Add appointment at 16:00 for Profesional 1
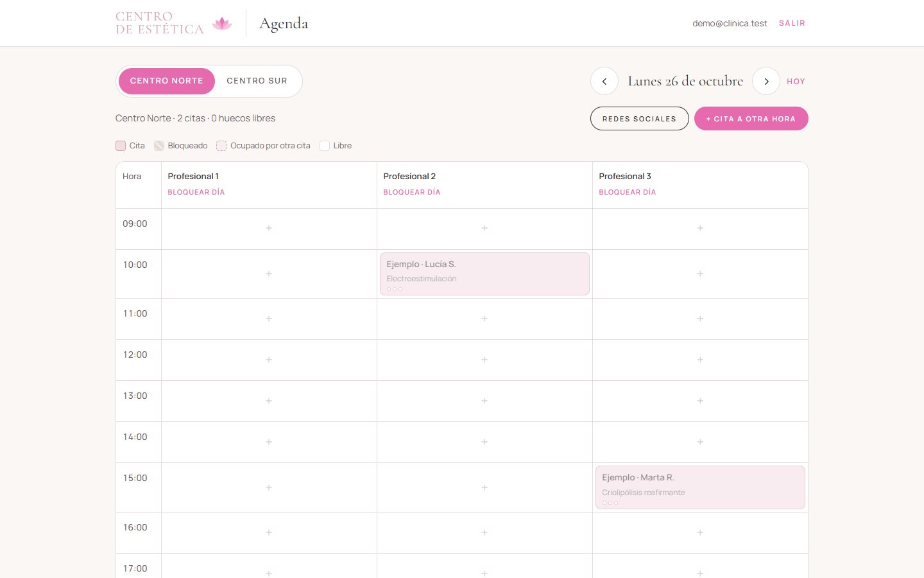924x578 pixels. pos(269,532)
